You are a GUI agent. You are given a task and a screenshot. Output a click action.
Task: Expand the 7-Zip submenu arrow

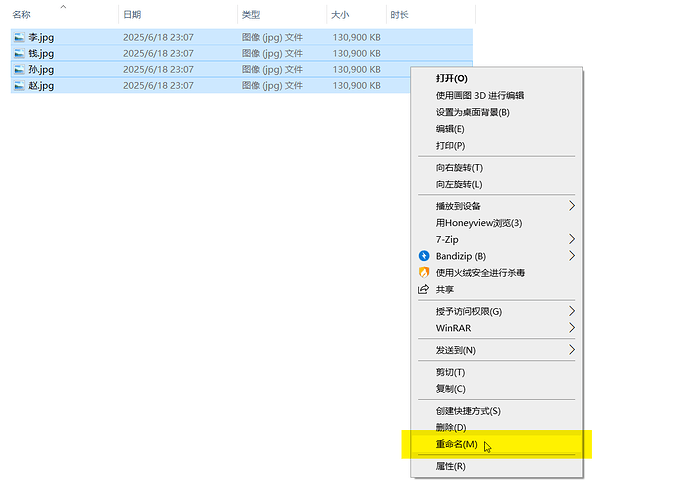pos(572,239)
